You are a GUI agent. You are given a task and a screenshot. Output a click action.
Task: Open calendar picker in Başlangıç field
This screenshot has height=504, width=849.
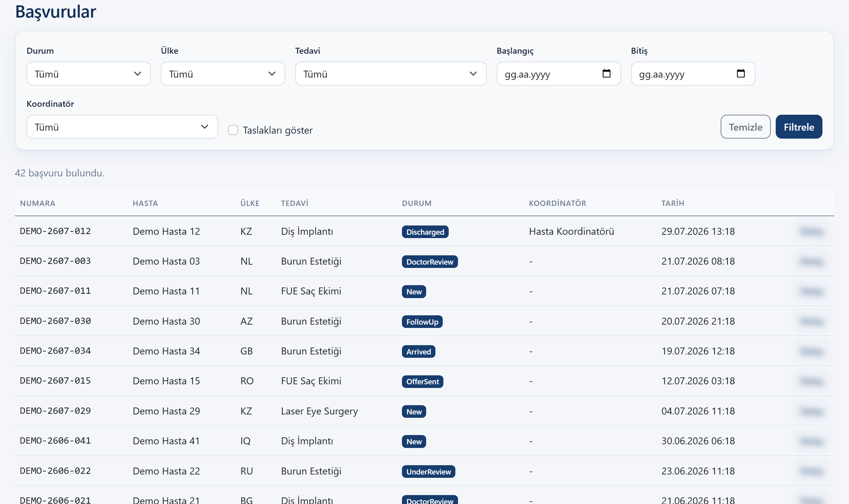606,73
